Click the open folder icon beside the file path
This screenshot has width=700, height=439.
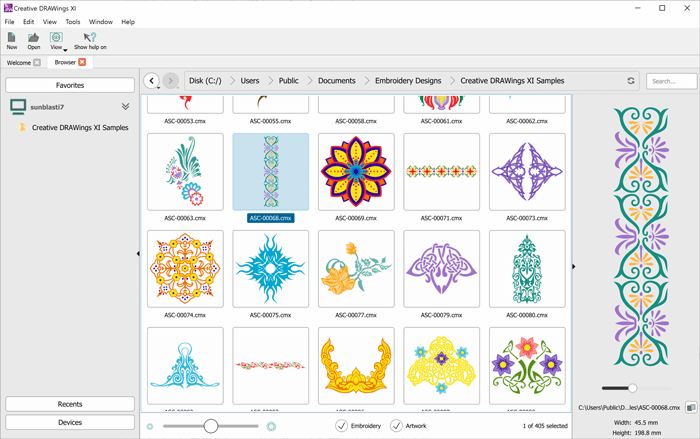click(690, 408)
